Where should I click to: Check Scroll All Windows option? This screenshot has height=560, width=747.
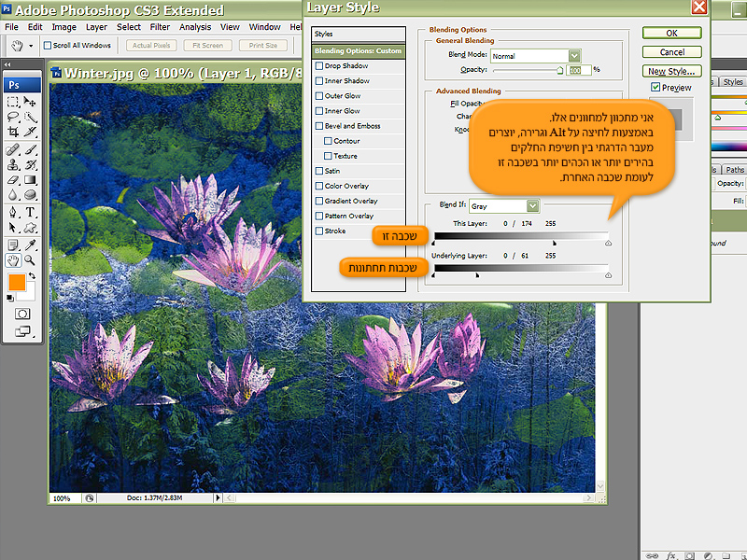[47, 45]
